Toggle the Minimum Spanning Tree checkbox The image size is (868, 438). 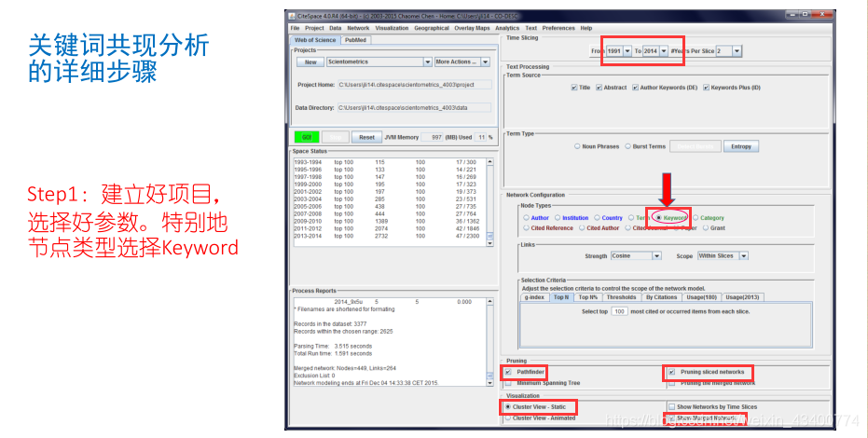point(508,383)
